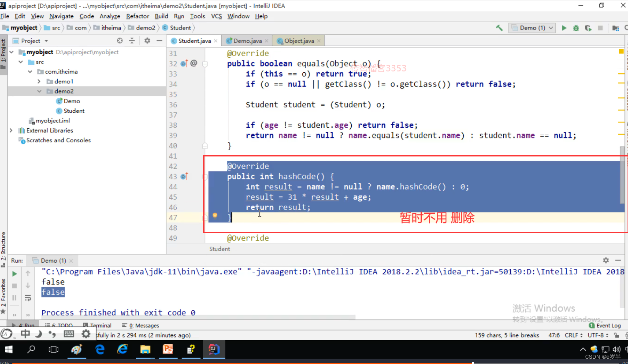Open the Event Log
Image resolution: width=628 pixels, height=364 pixels.
click(x=605, y=325)
